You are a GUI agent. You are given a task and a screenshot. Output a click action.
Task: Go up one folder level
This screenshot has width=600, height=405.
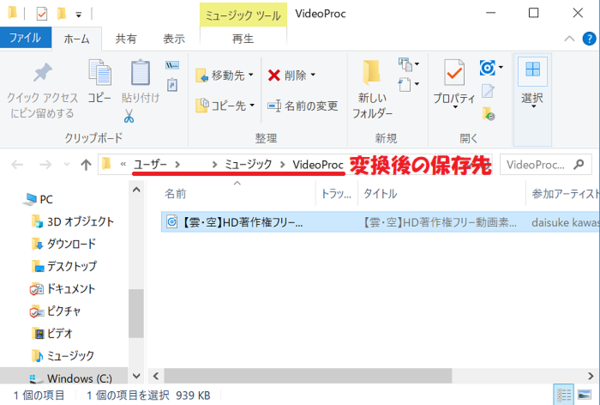(x=86, y=165)
